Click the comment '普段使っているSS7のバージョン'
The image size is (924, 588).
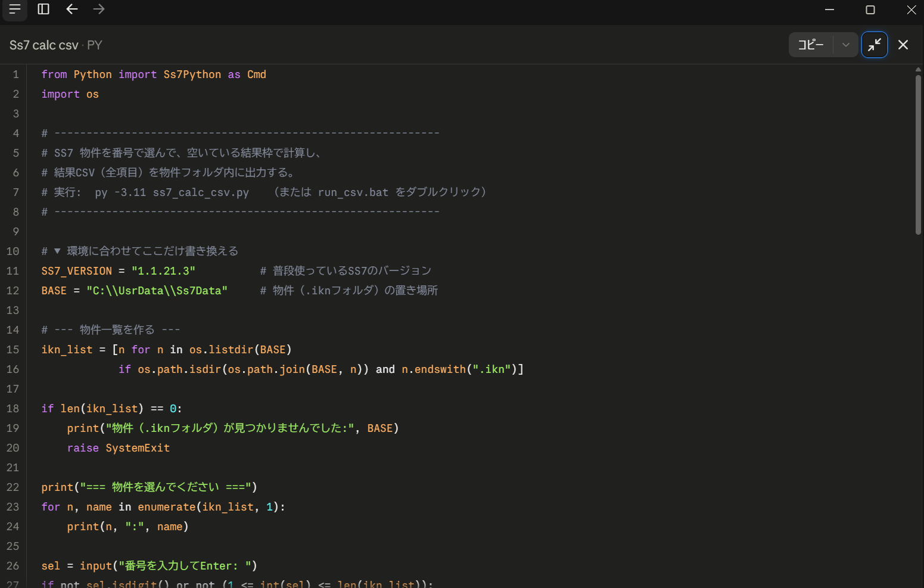point(352,271)
